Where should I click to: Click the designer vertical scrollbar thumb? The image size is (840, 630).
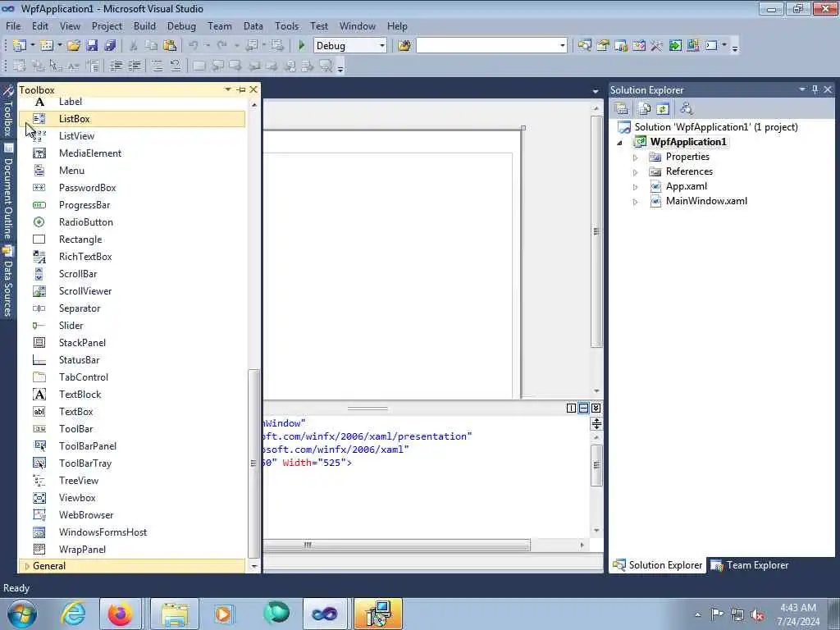coord(596,231)
